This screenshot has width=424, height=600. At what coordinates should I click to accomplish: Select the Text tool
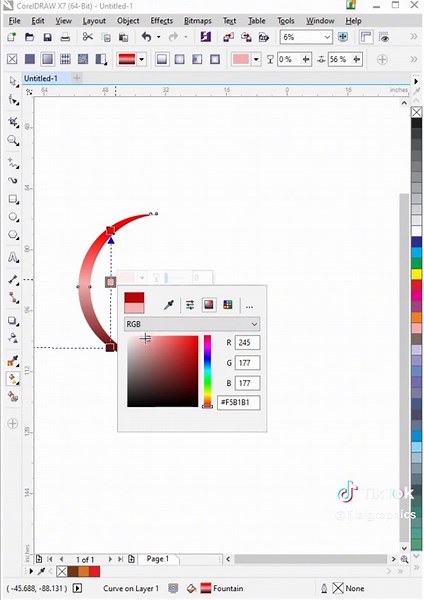point(13,257)
